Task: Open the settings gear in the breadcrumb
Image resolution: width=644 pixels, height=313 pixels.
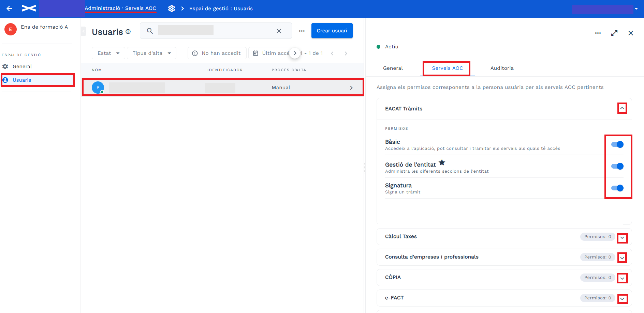Action: [x=172, y=9]
